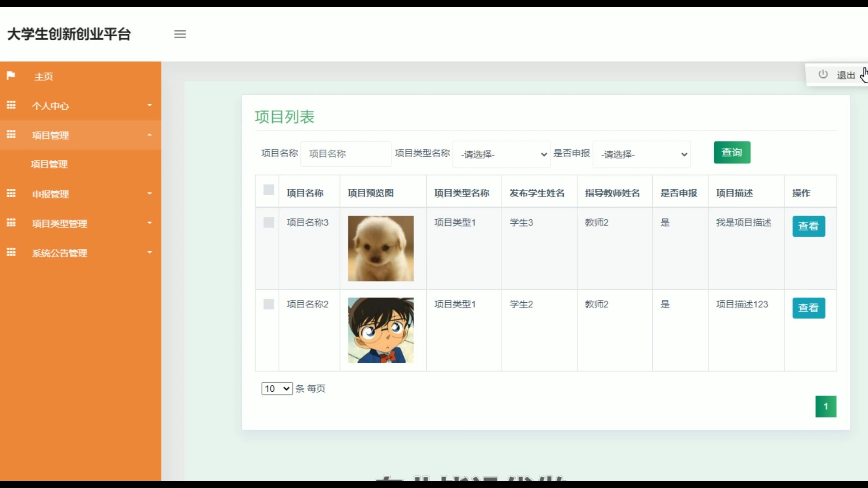Open the 是否申报 dropdown filter
868x488 pixels.
click(642, 155)
